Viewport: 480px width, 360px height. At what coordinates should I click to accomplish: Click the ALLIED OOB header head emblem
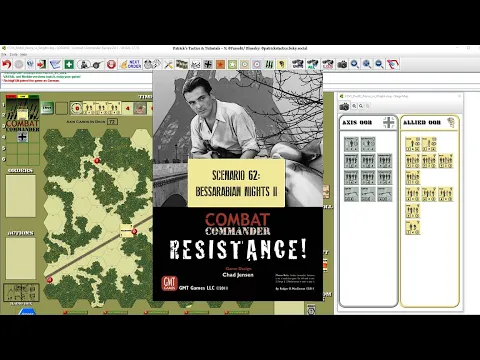click(x=451, y=122)
